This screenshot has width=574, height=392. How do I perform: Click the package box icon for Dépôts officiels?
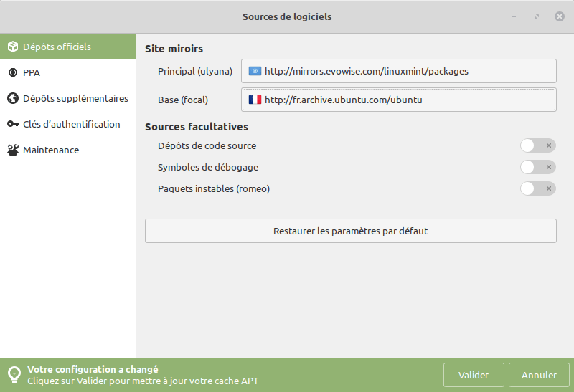click(12, 47)
